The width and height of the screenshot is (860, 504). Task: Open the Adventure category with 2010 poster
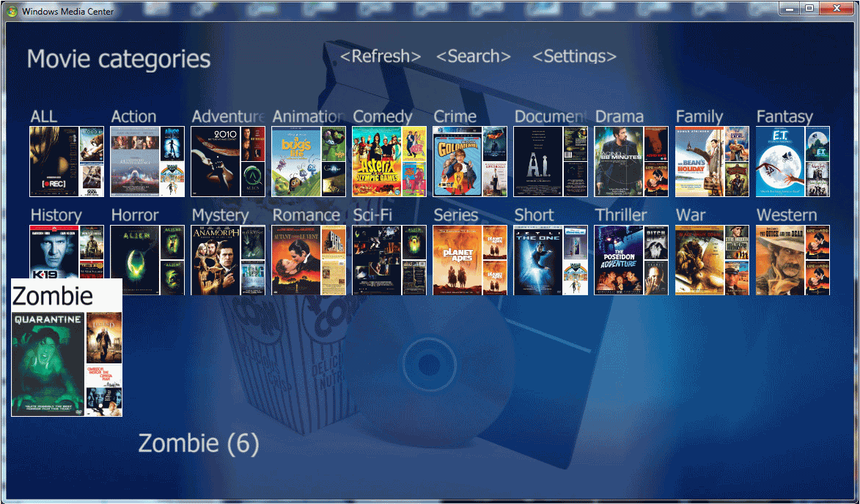[x=227, y=162]
